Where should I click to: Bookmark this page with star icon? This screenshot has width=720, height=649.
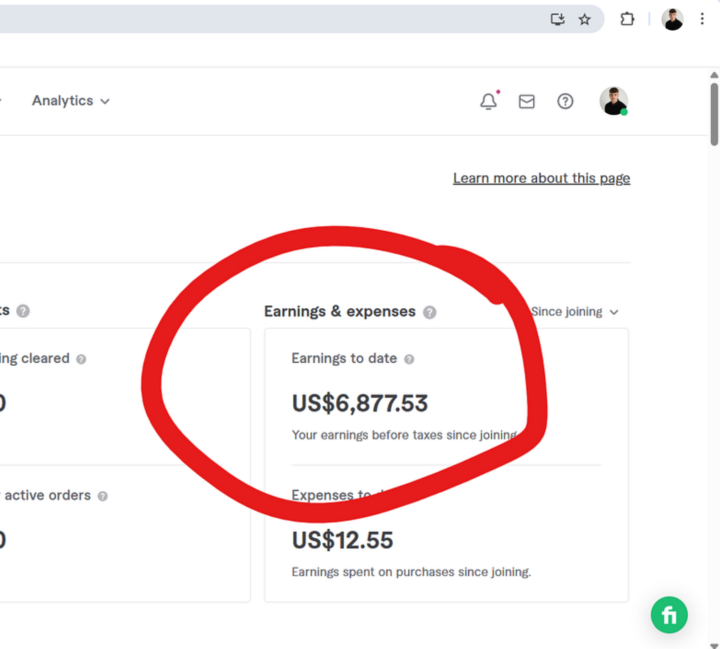point(585,19)
